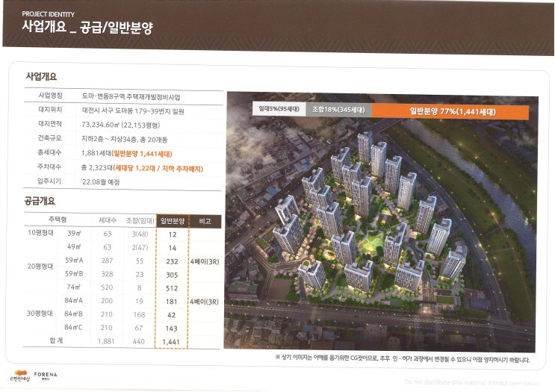Click the PROJECT IDENTITY header text
The width and height of the screenshot is (555, 392).
click(x=48, y=14)
